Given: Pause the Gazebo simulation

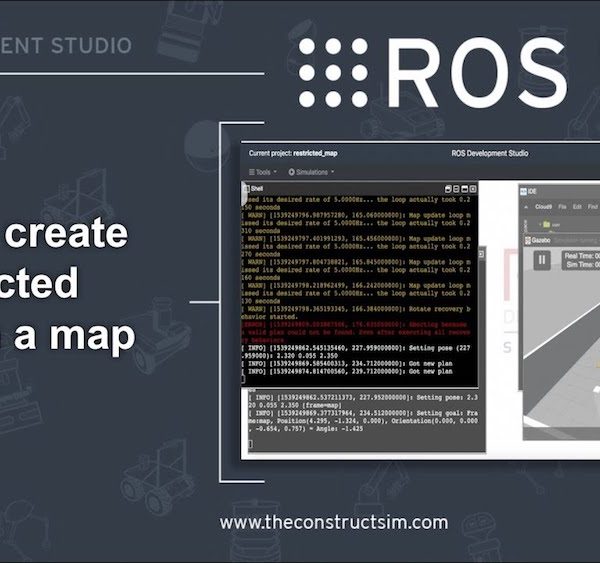Looking at the screenshot, I should tap(542, 260).
